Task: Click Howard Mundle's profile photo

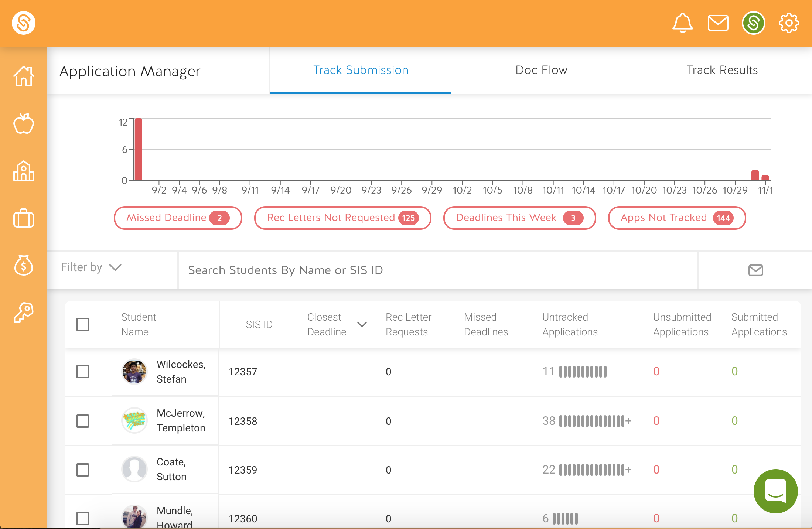Action: tap(134, 517)
